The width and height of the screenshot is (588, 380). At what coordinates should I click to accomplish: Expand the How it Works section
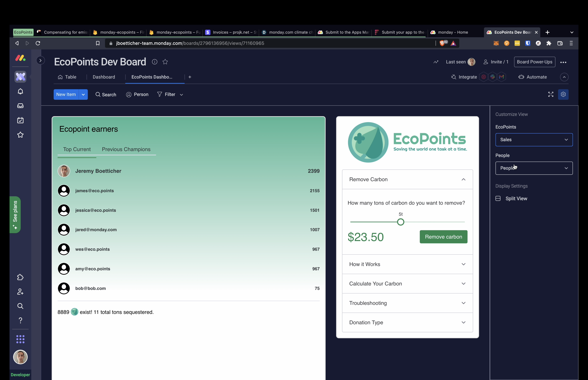click(x=407, y=264)
